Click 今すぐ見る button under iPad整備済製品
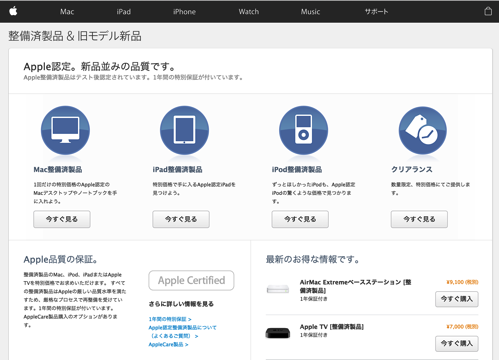This screenshot has height=360, width=499. pos(181,219)
